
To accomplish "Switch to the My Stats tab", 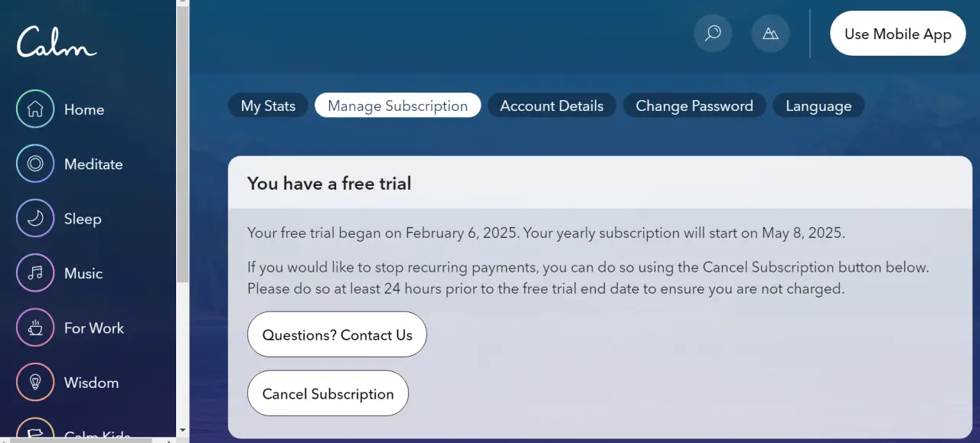I will pos(268,106).
